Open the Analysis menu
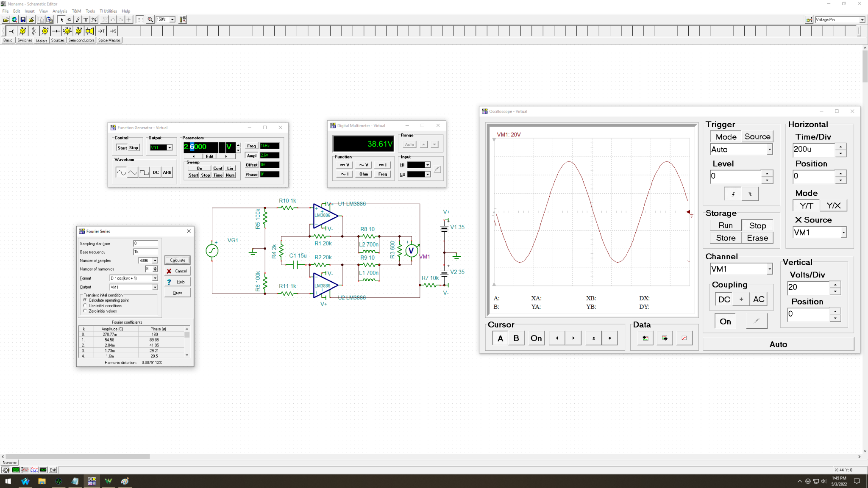 (59, 11)
